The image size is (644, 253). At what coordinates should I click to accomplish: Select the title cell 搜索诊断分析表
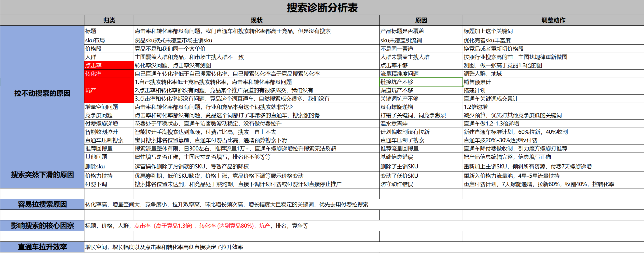coord(322,7)
